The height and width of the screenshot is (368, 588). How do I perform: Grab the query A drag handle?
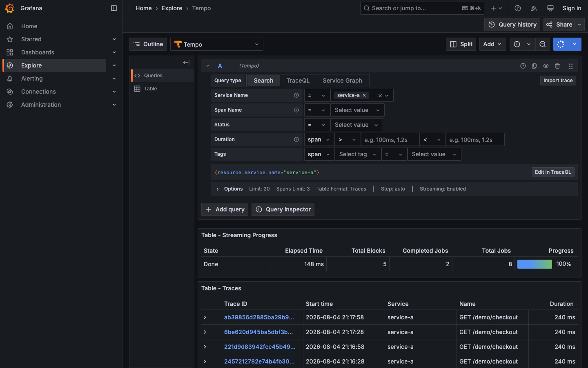point(571,66)
